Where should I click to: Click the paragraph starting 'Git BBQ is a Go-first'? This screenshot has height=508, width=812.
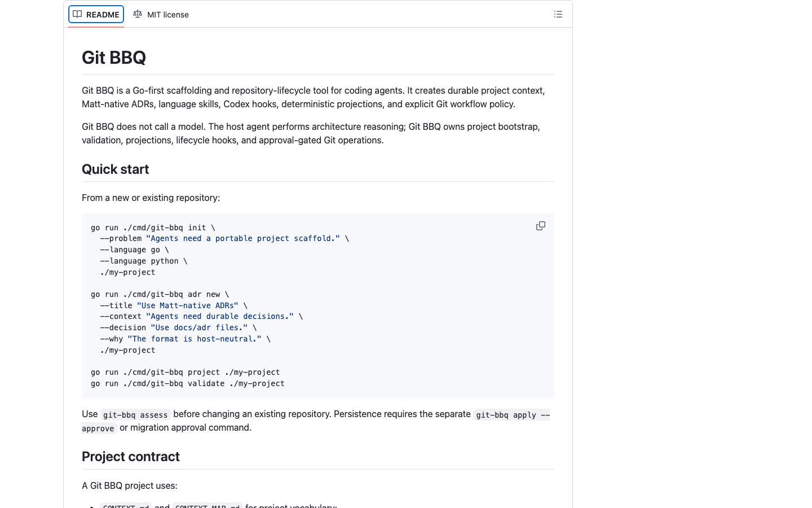pos(318,97)
